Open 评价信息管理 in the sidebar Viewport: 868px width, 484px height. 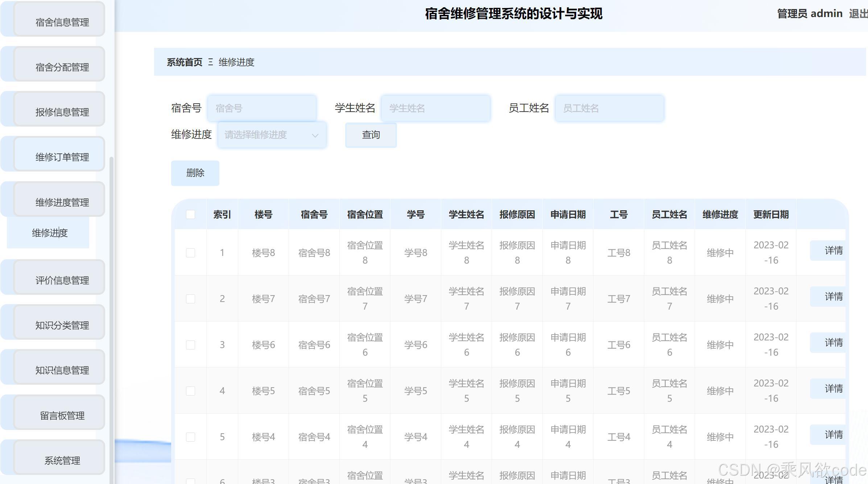(58, 280)
